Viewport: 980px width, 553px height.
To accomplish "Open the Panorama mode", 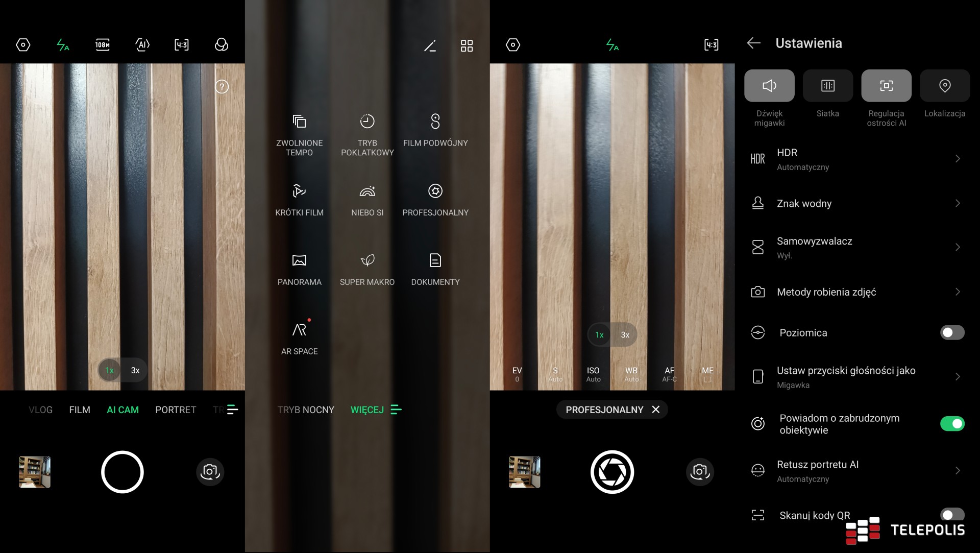I will tap(299, 268).
